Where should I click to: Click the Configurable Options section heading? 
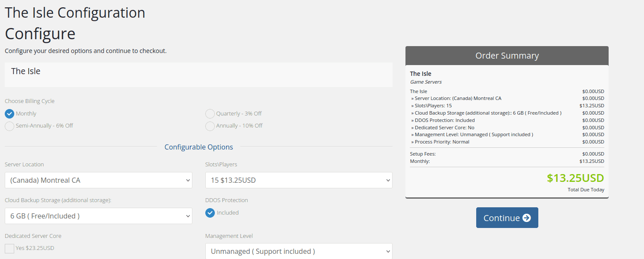198,147
